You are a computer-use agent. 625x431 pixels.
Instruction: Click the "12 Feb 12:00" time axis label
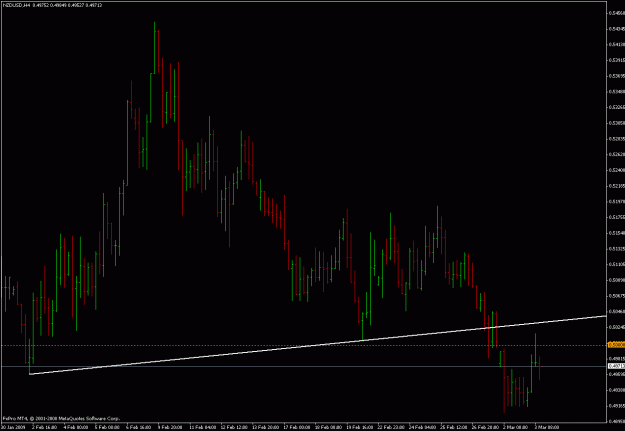pyautogui.click(x=234, y=427)
